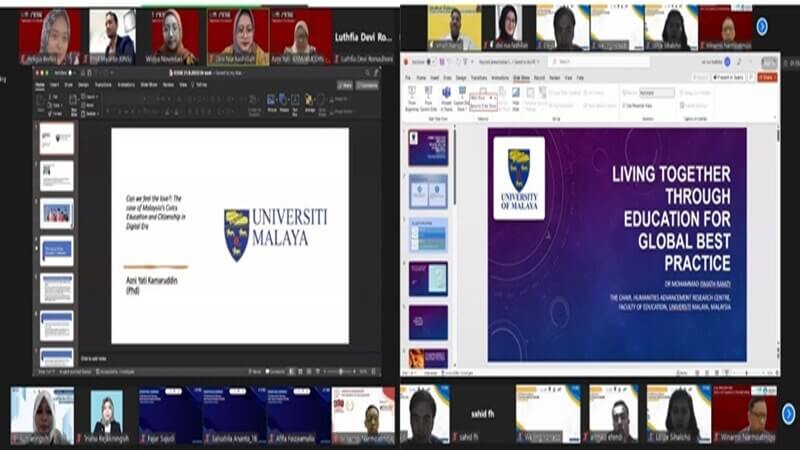
Task: Open Transitions tab in left PowerPoint
Action: click(103, 85)
